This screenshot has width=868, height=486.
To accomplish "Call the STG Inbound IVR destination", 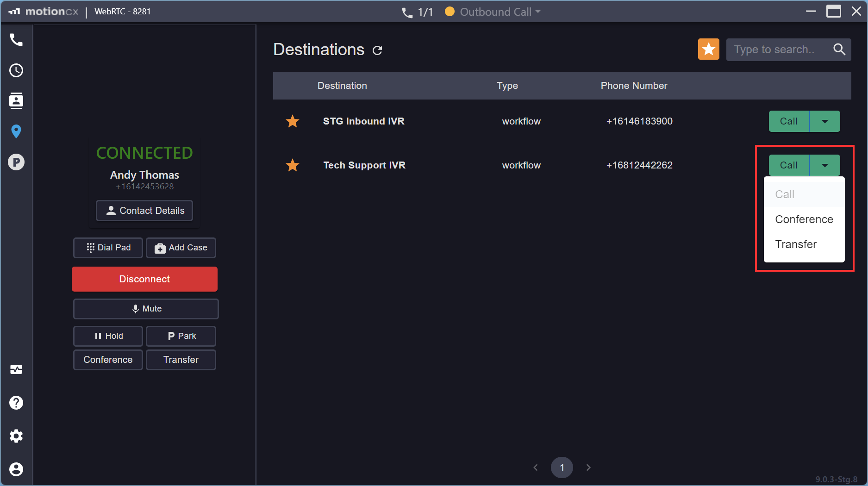I will tap(789, 121).
